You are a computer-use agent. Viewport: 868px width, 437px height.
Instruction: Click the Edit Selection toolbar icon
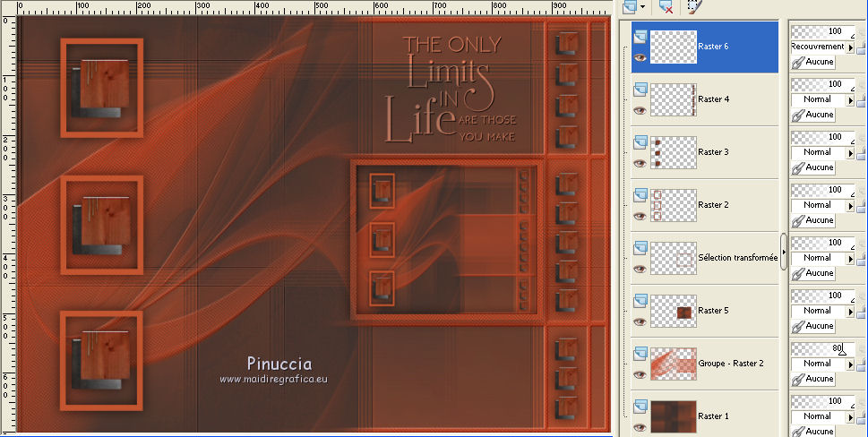pos(694,6)
